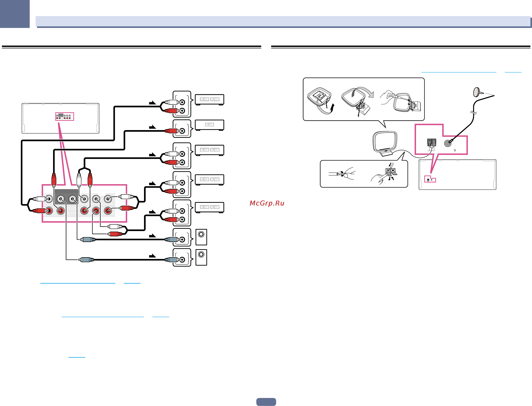This screenshot has height=406, width=532.
Task: Click the left white jack in grey shaded area
Action: [61, 199]
